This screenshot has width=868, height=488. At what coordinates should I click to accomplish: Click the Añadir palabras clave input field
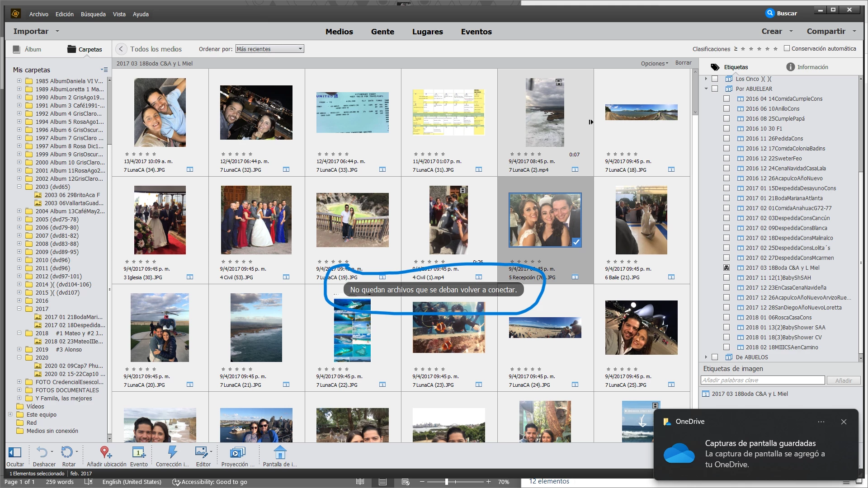click(763, 380)
